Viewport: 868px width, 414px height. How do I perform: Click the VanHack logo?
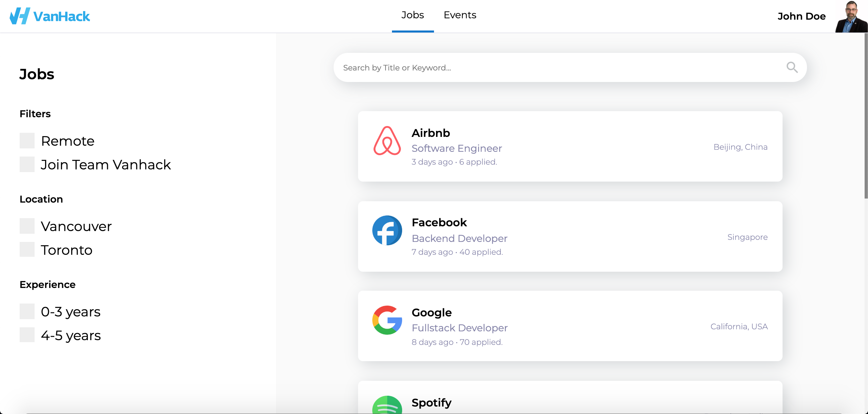tap(50, 16)
